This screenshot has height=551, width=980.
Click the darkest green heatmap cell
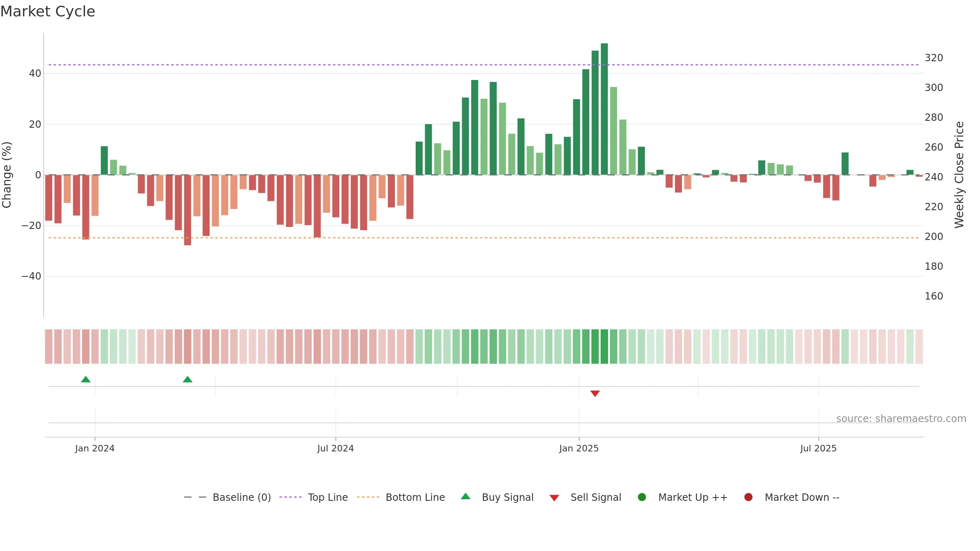click(x=604, y=347)
